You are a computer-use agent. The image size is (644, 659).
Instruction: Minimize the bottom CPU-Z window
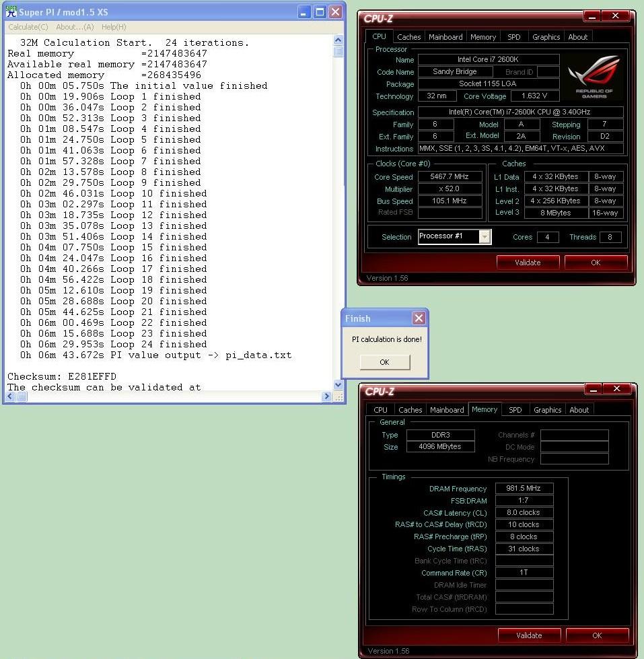click(x=593, y=389)
